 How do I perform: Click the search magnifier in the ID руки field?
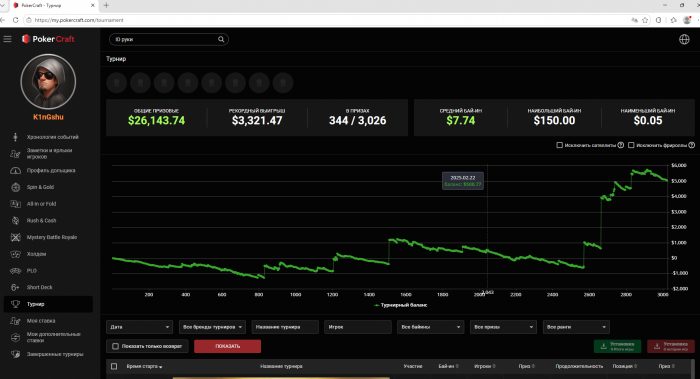coord(221,39)
